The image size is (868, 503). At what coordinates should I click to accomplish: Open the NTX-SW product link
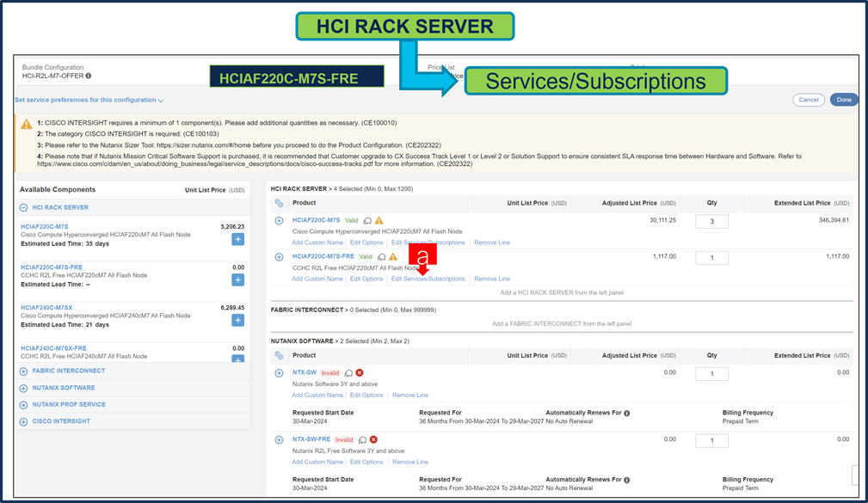click(305, 372)
